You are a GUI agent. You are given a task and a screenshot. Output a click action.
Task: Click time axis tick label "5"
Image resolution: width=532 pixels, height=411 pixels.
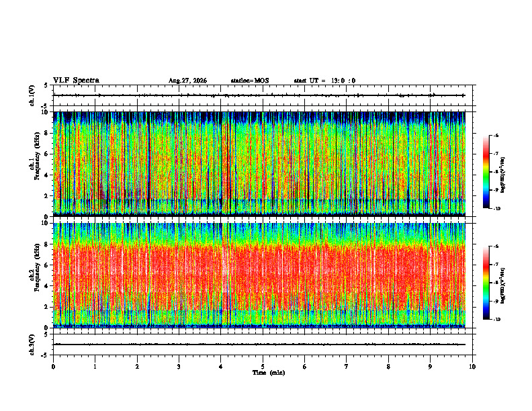(263, 367)
